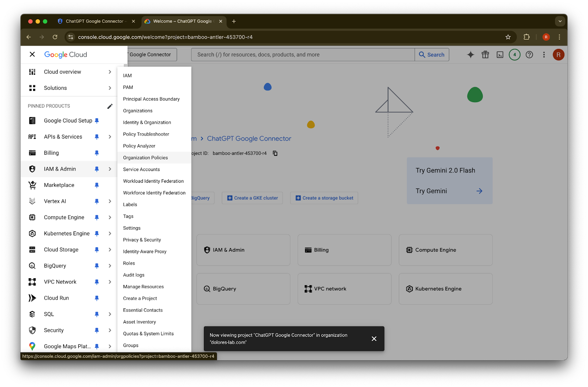Unpin Cloud Run from pinned products
588x387 pixels.
coord(97,298)
